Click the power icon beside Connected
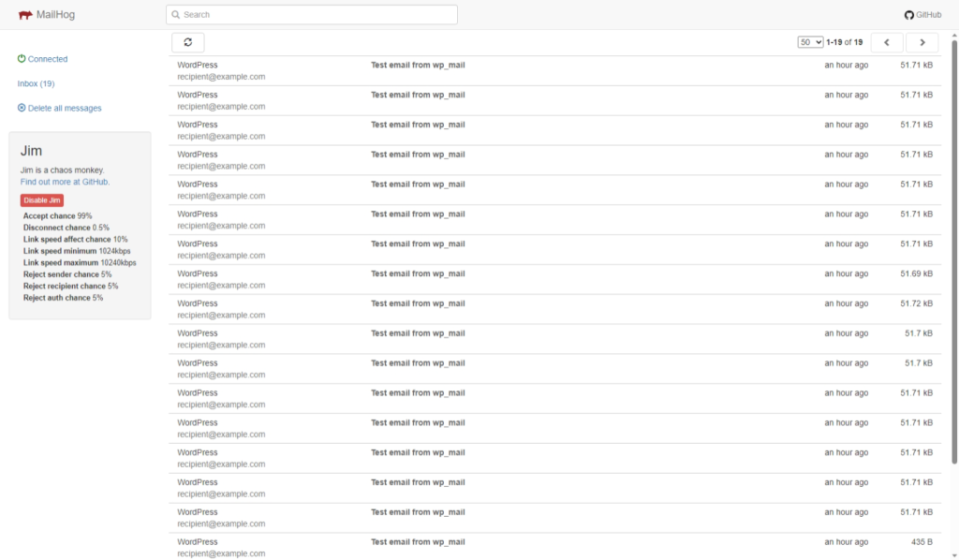Screen dimensions: 959x560 tap(21, 58)
